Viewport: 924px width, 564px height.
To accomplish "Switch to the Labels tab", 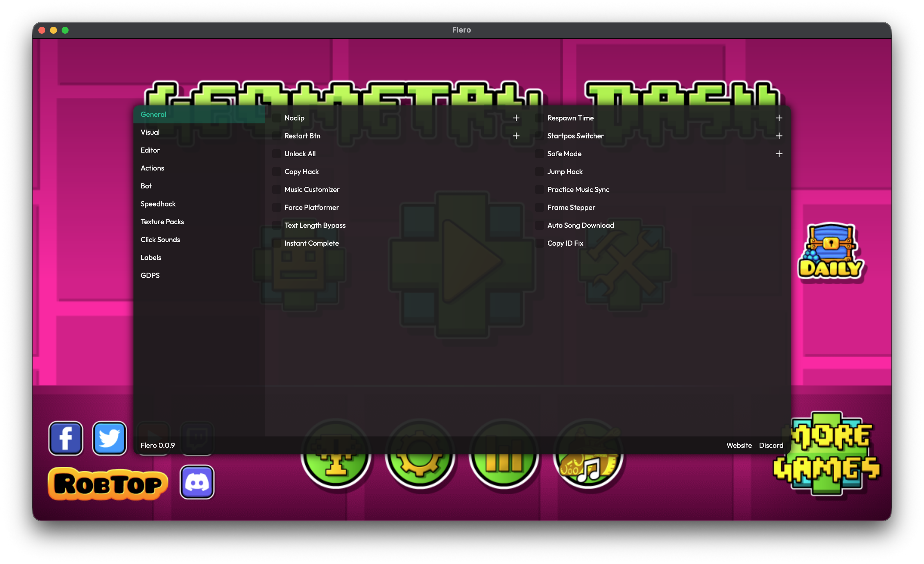I will click(199, 258).
